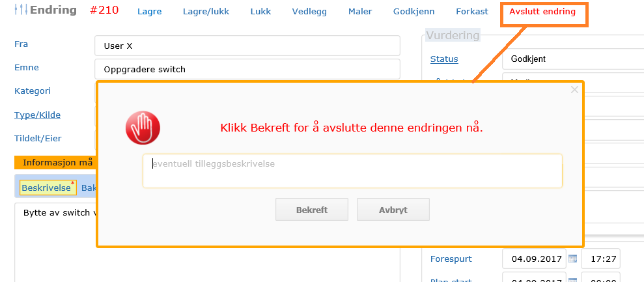The width and height of the screenshot is (644, 282).
Task: Click the Emne field Oppgradere switch
Action: [x=247, y=69]
